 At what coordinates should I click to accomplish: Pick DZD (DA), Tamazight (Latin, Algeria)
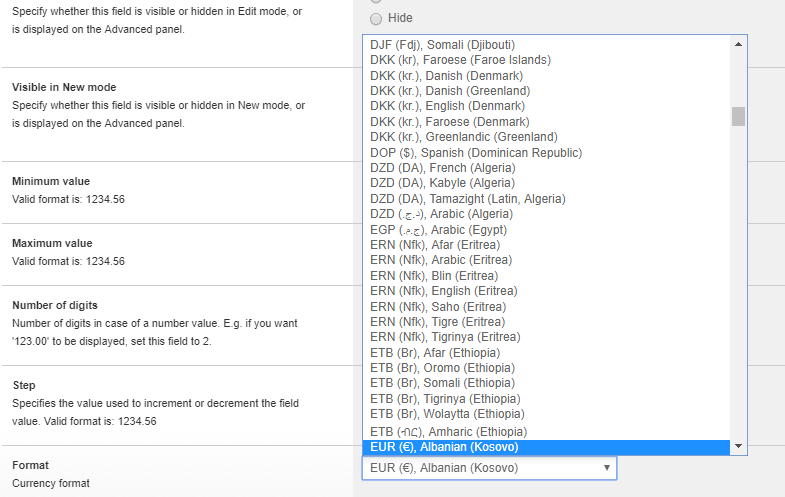pyautogui.click(x=546, y=199)
